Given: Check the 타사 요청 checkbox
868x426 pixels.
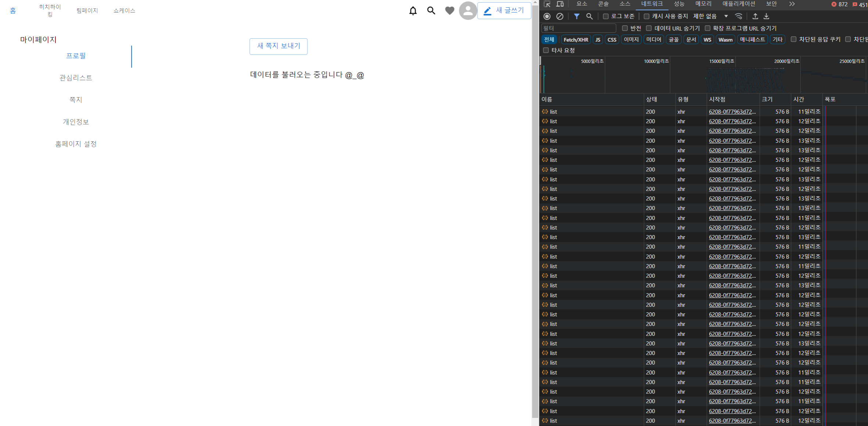Looking at the screenshot, I should tap(546, 50).
